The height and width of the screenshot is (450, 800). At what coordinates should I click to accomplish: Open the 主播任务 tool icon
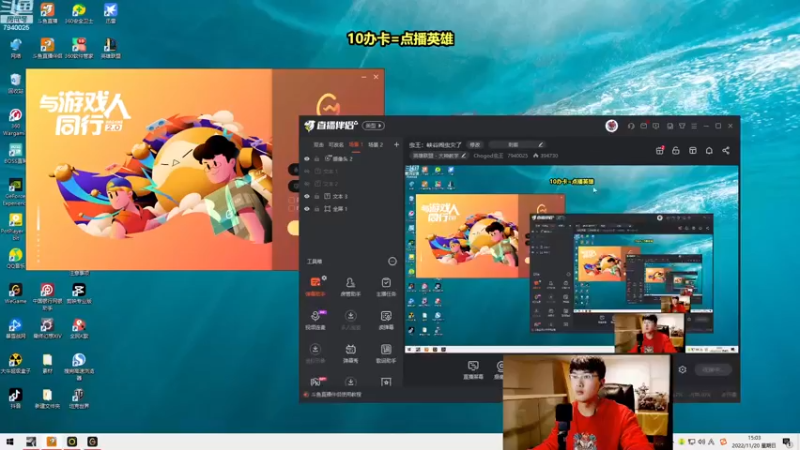(386, 286)
